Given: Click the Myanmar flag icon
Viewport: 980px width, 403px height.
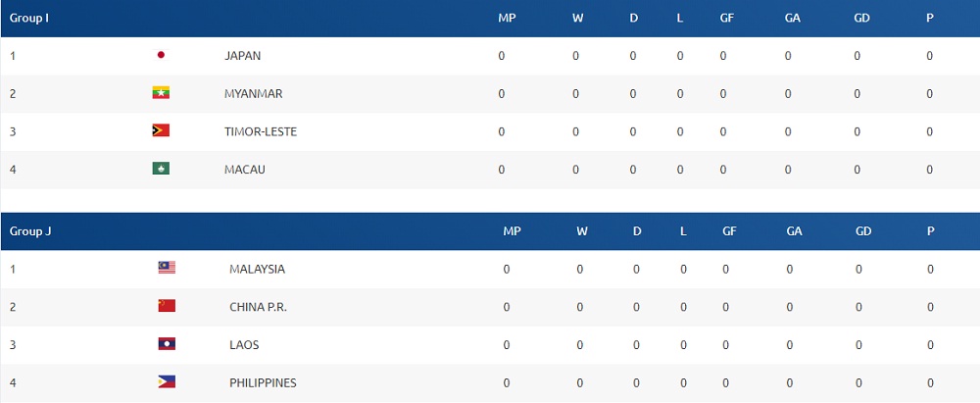Looking at the screenshot, I should 161,94.
